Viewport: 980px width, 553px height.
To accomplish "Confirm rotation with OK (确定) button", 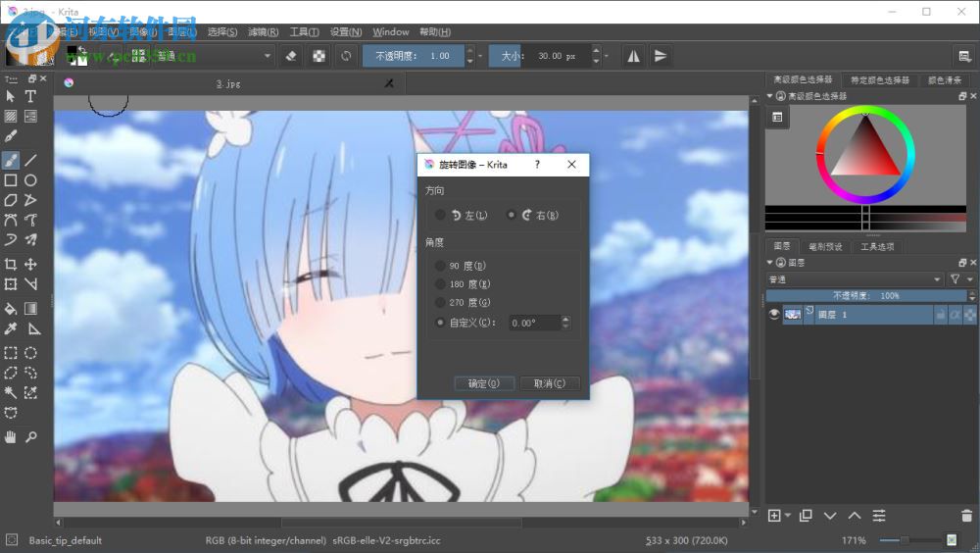I will click(484, 383).
